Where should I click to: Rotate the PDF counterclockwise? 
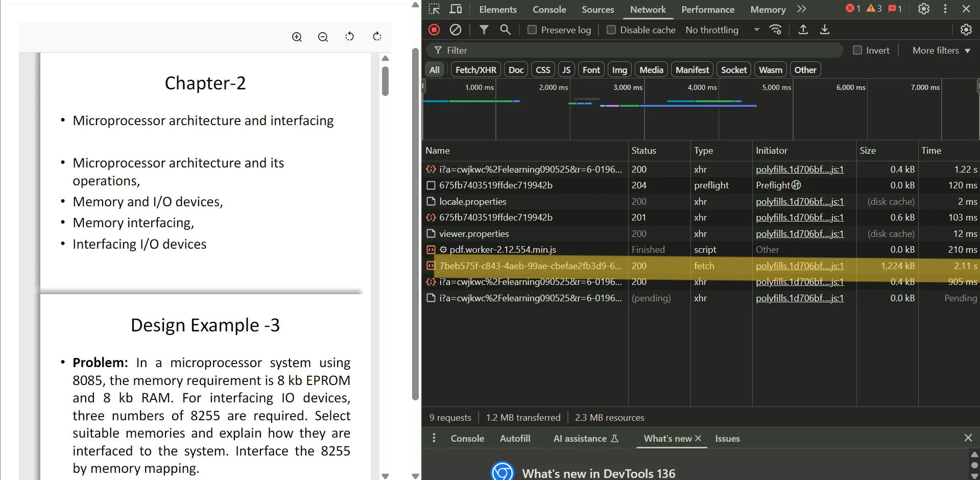[350, 37]
